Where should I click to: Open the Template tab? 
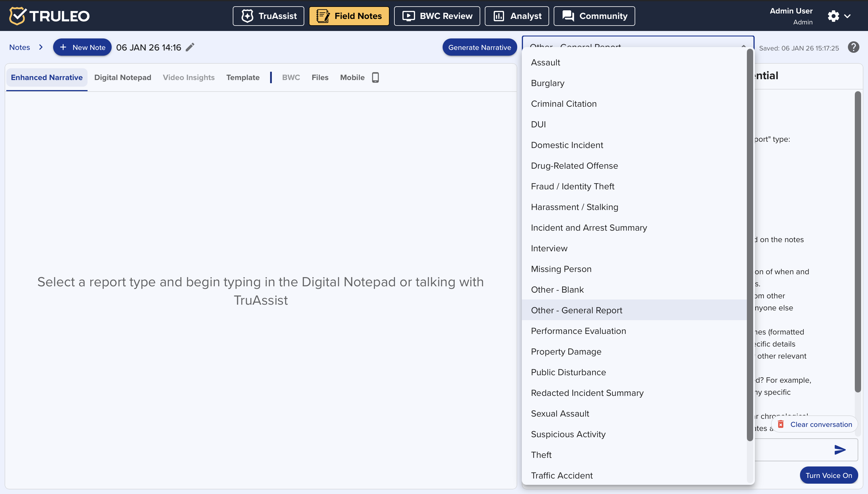243,77
